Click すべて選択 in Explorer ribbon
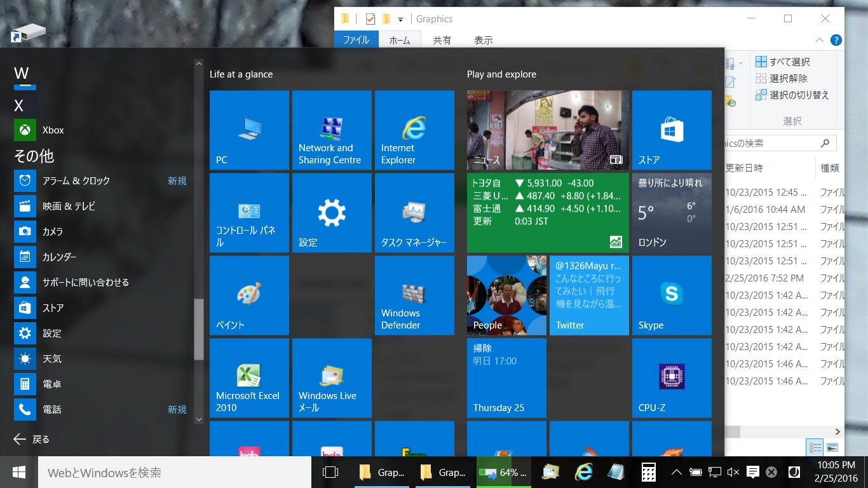Screen dimensions: 868x488 pyautogui.click(x=782, y=62)
